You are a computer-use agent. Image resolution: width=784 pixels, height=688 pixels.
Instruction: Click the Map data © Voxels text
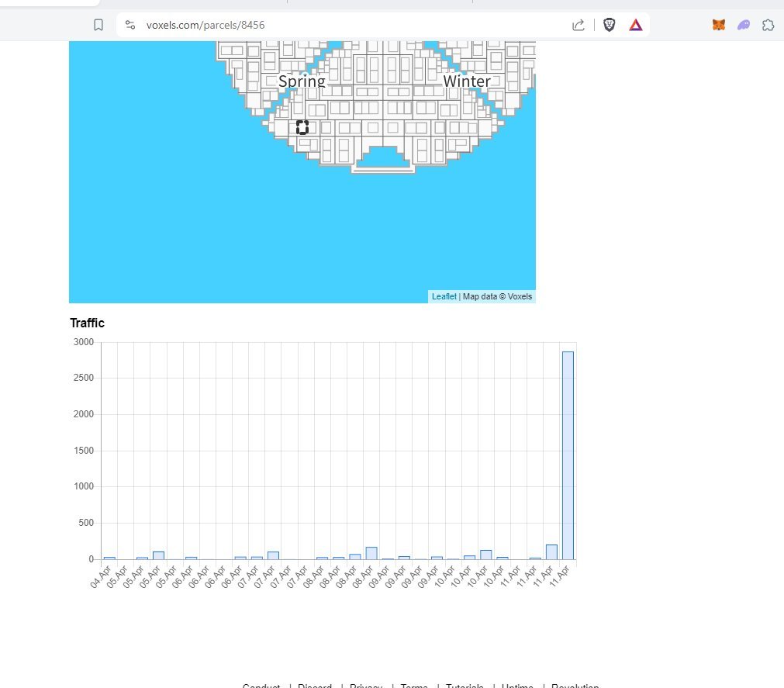(497, 296)
